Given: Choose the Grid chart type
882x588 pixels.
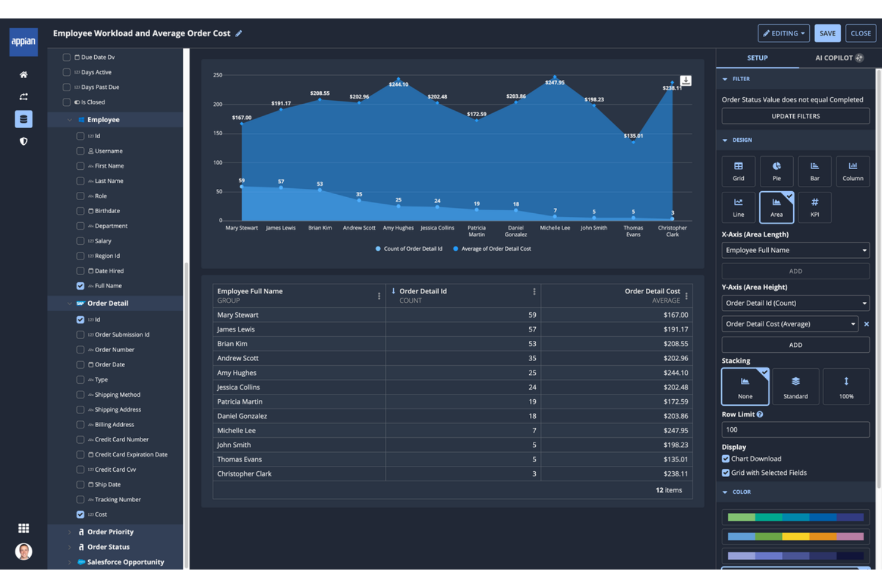Looking at the screenshot, I should (x=738, y=171).
